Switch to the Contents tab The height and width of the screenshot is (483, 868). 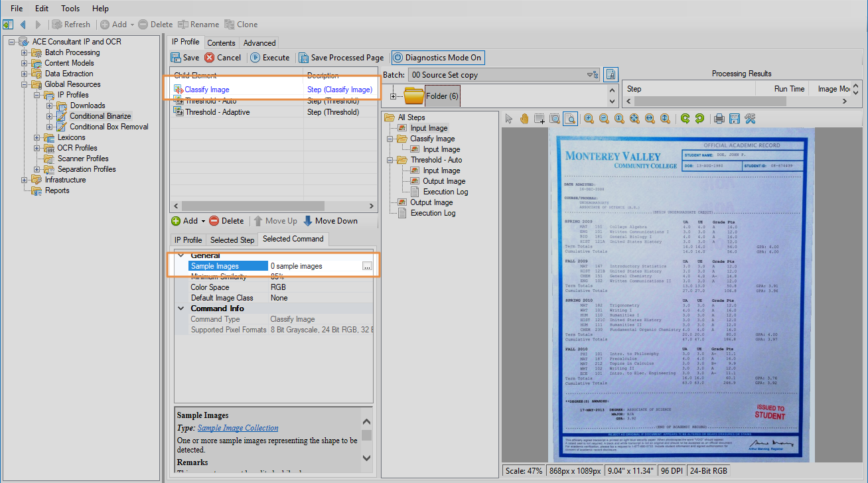[222, 43]
